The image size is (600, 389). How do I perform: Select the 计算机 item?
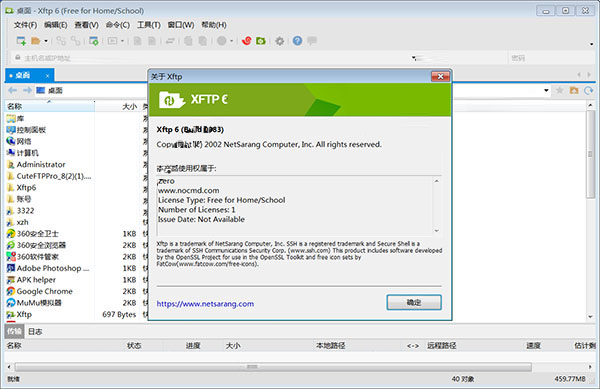22,153
